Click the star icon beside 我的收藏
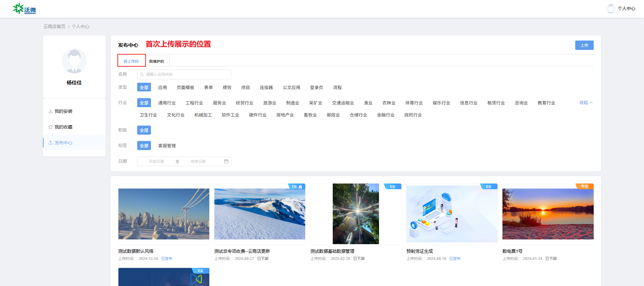This screenshot has width=644, height=286. point(50,127)
